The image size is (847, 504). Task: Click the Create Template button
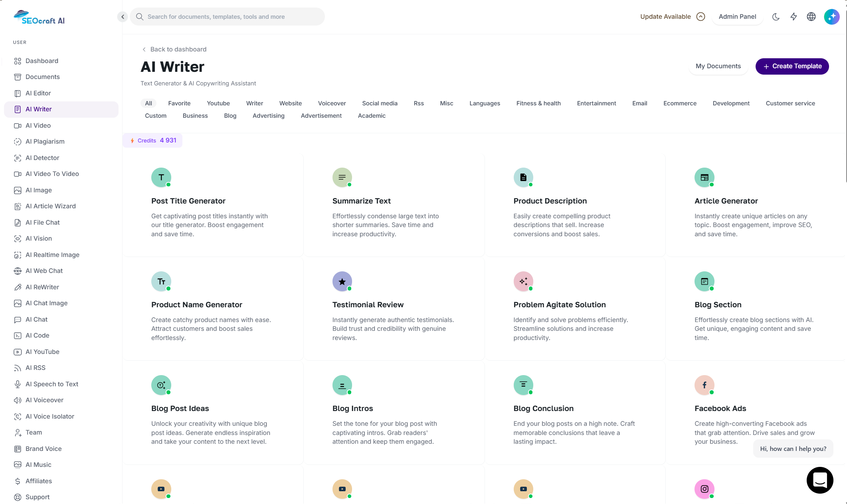coord(792,66)
